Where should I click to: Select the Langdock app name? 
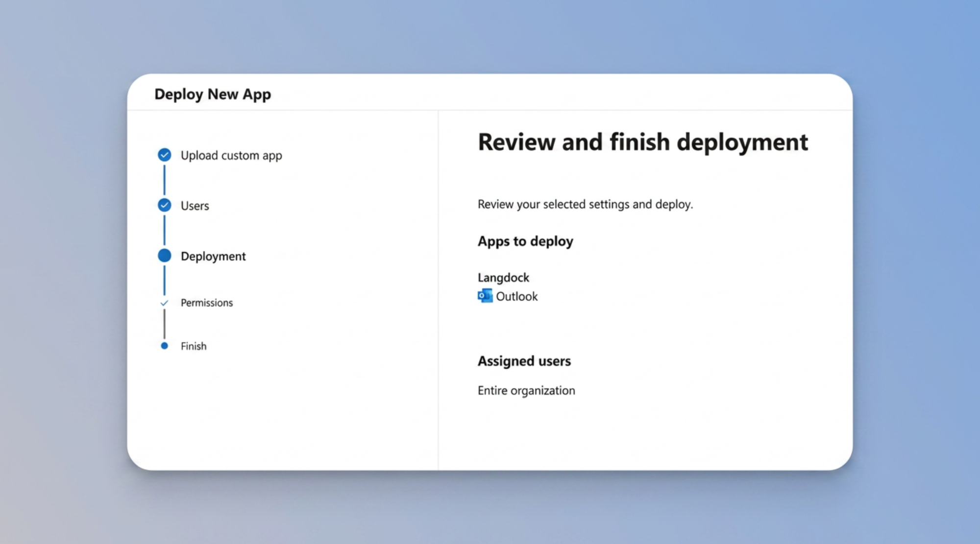pyautogui.click(x=503, y=278)
